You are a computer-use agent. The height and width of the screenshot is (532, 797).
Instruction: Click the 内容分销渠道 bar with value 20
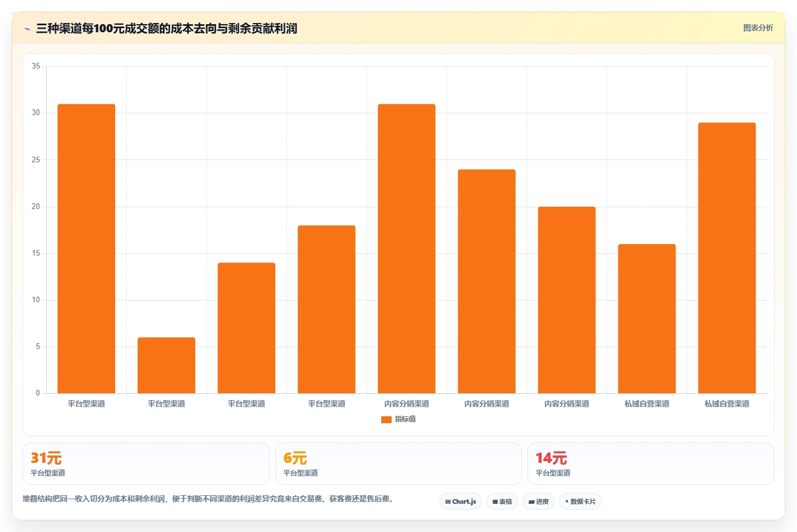(x=567, y=300)
